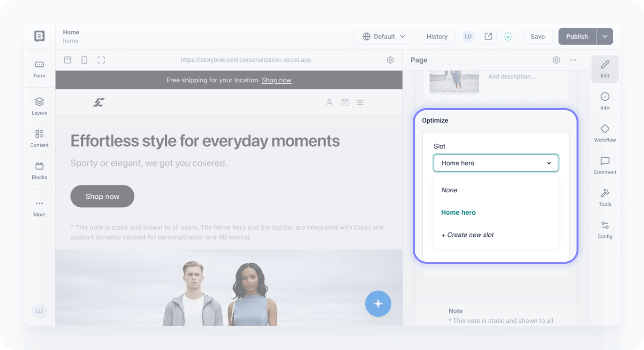Click the Content sidebar icon

39,138
